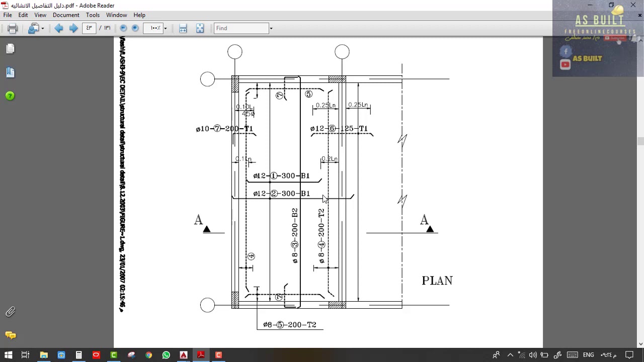Screen dimensions: 644x362
Task: Click the vertical scrollbar down arrow
Action: 640,344
